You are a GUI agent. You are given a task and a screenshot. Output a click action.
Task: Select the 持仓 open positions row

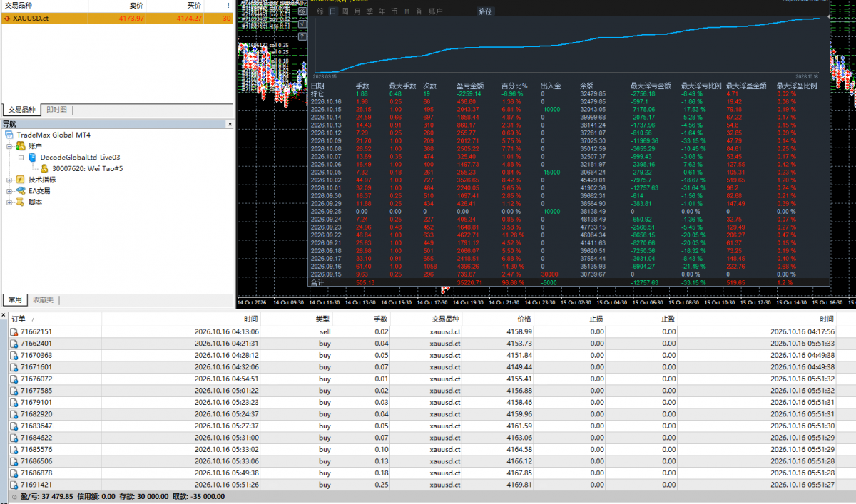(x=569, y=93)
